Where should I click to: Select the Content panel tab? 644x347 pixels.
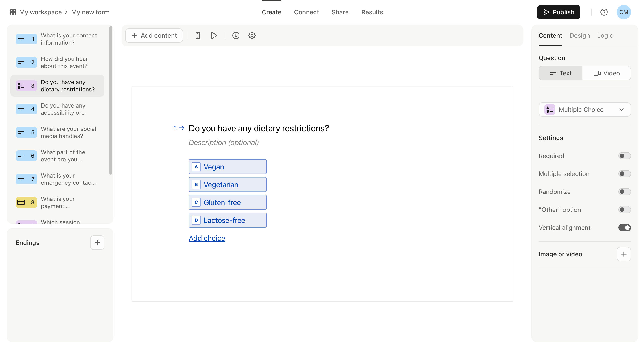point(550,35)
